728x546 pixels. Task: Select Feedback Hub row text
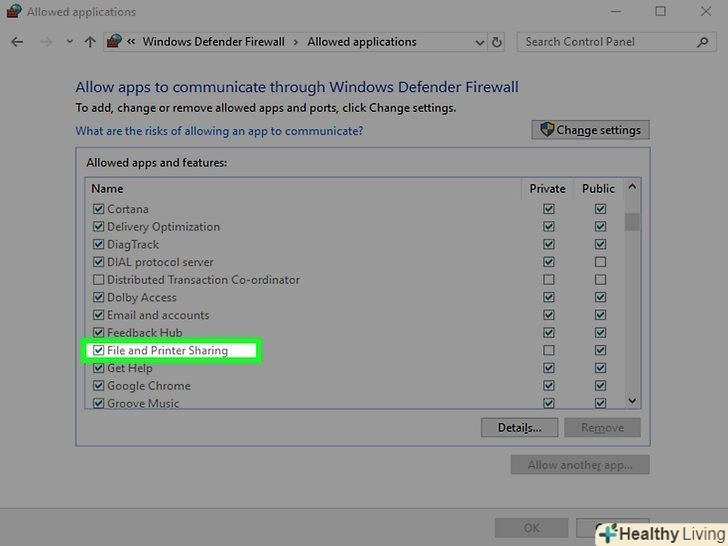[x=144, y=332]
